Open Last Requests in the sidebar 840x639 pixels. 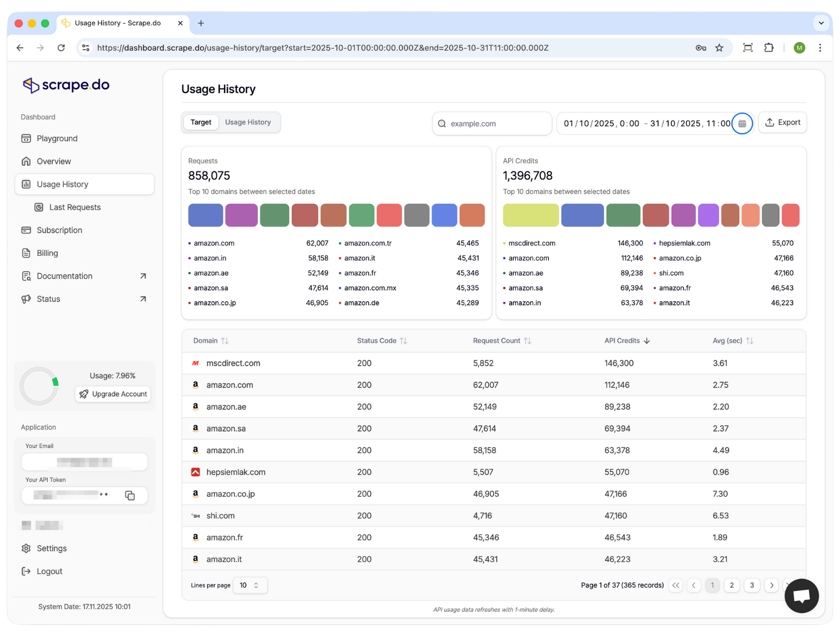[x=75, y=207]
